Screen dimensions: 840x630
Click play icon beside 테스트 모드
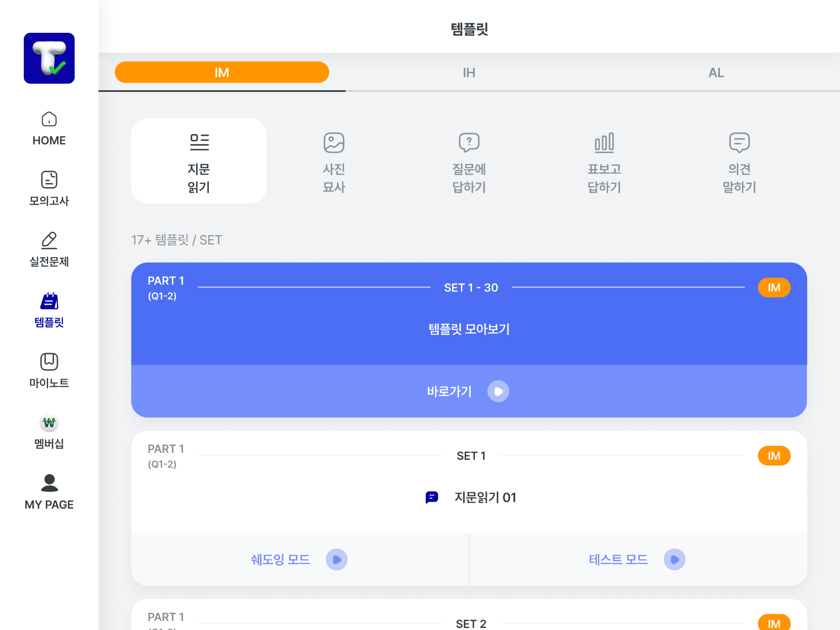pos(675,559)
